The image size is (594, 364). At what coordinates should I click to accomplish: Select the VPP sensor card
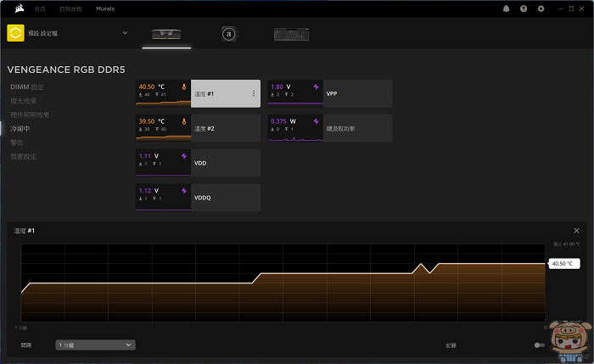329,93
